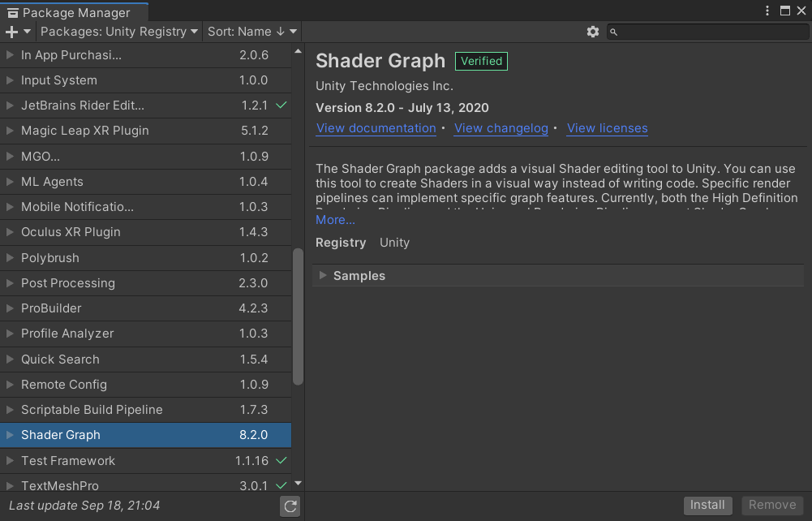The height and width of the screenshot is (521, 812).
Task: Select the Package Manager tab
Action: tap(75, 12)
